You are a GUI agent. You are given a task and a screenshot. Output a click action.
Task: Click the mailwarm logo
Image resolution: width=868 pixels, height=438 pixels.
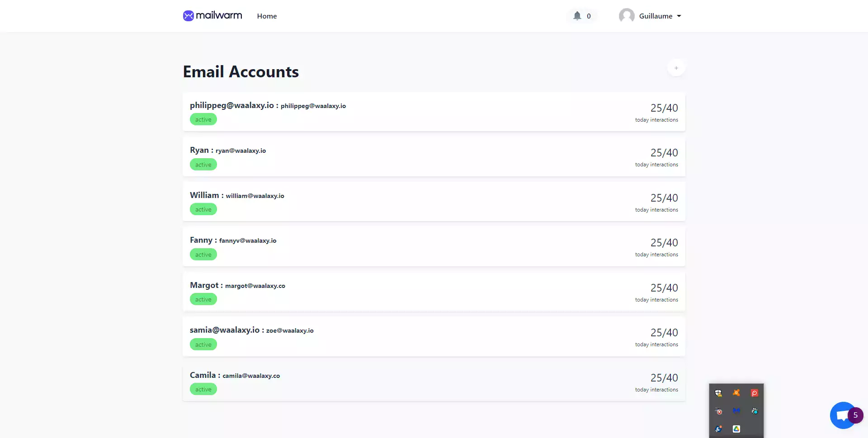(x=212, y=16)
